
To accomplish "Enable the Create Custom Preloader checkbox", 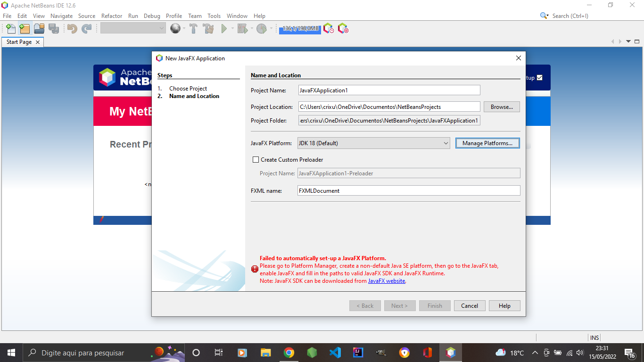I will point(256,160).
